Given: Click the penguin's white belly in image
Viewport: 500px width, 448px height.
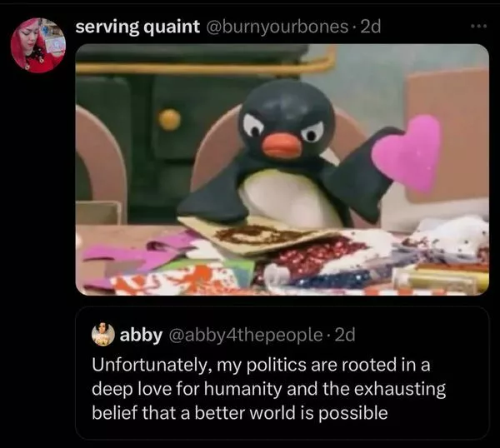Looking at the screenshot, I should click(x=287, y=197).
